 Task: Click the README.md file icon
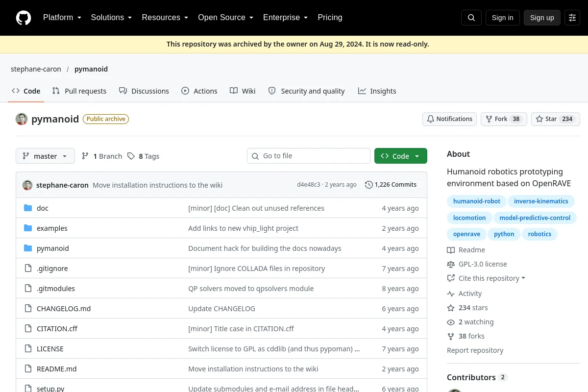(28, 369)
